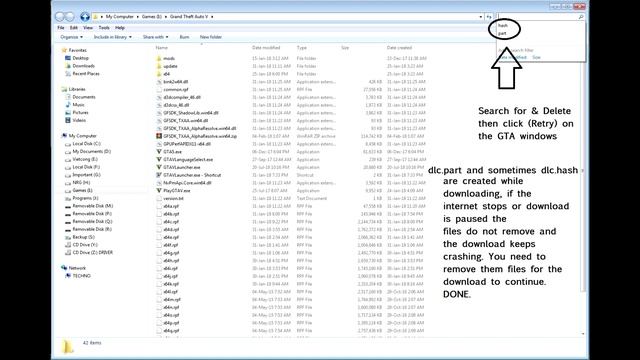640x360 pixels.
Task: Select the TECHNO network computer icon
Action: pyautogui.click(x=68, y=276)
